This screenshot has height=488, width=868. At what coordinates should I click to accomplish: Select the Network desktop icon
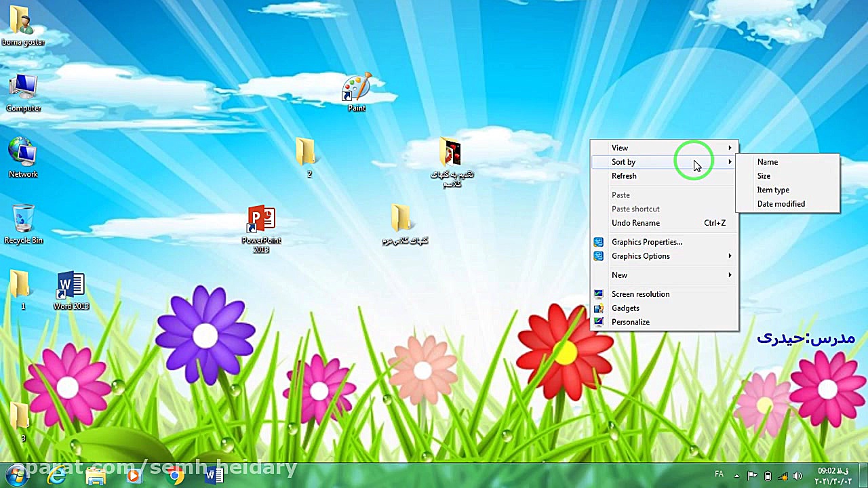click(23, 158)
